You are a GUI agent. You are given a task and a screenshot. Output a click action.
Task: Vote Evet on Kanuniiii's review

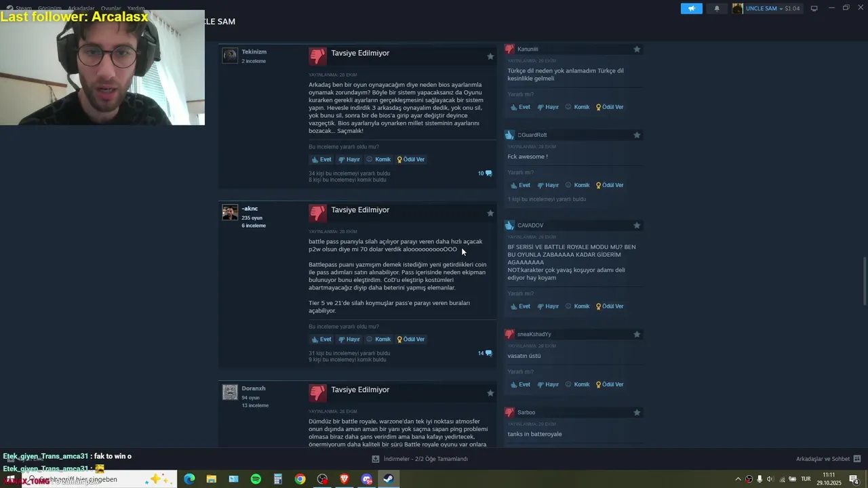point(521,107)
